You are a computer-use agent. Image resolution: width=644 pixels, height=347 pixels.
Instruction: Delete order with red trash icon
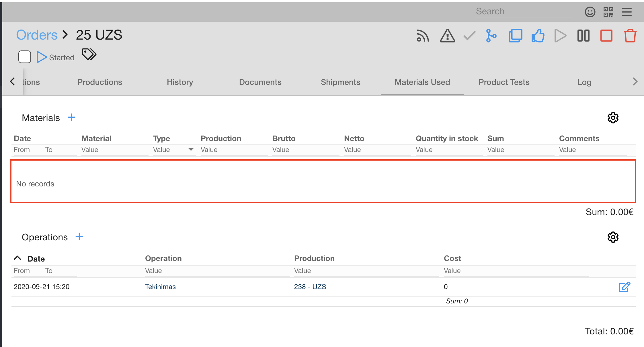(x=630, y=36)
